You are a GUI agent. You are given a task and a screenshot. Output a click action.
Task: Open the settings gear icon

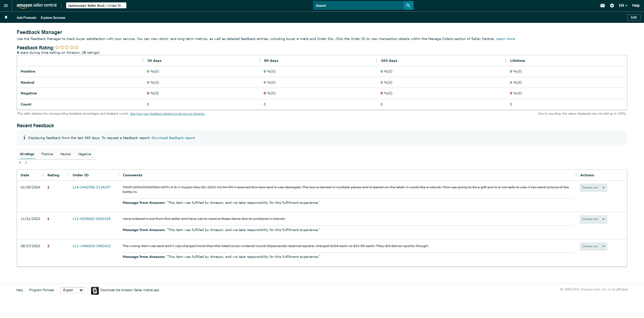[x=612, y=5]
